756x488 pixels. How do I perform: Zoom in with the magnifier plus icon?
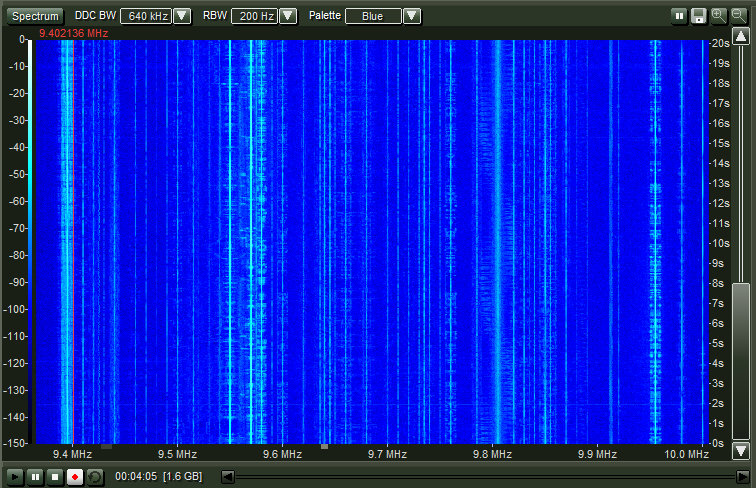[718, 16]
